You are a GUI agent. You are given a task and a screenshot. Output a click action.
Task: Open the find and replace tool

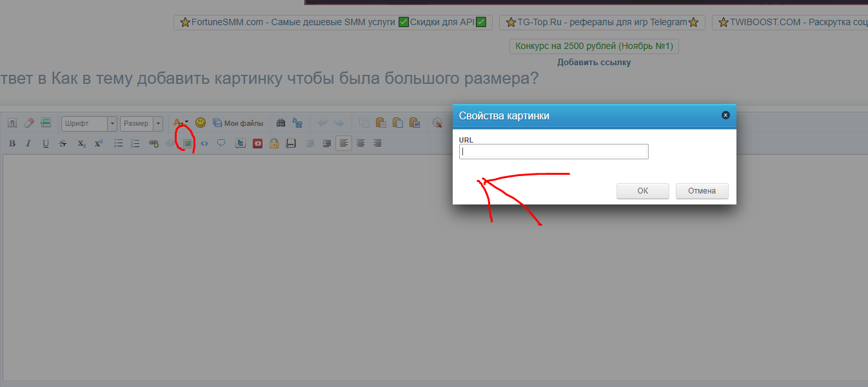[x=297, y=123]
